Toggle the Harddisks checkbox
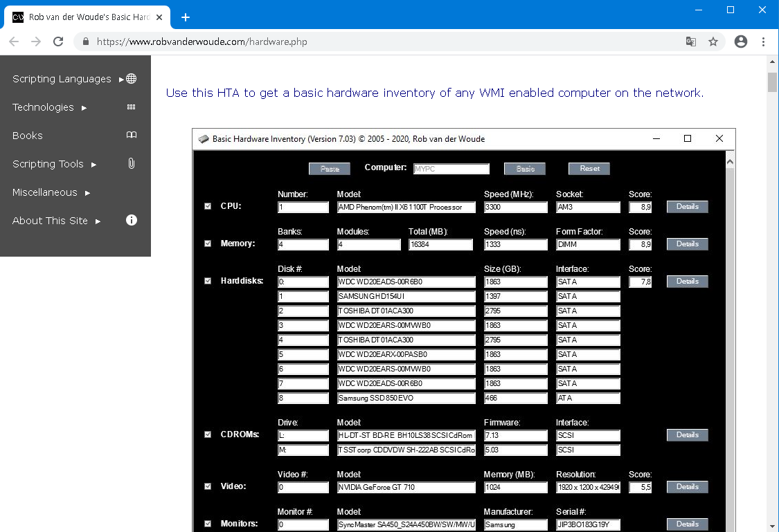 coord(208,281)
